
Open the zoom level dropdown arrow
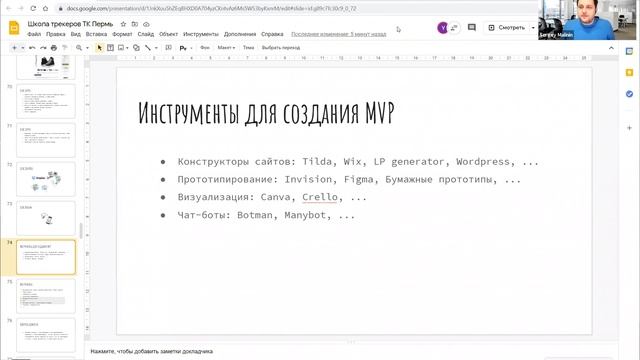pyautogui.click(x=87, y=48)
